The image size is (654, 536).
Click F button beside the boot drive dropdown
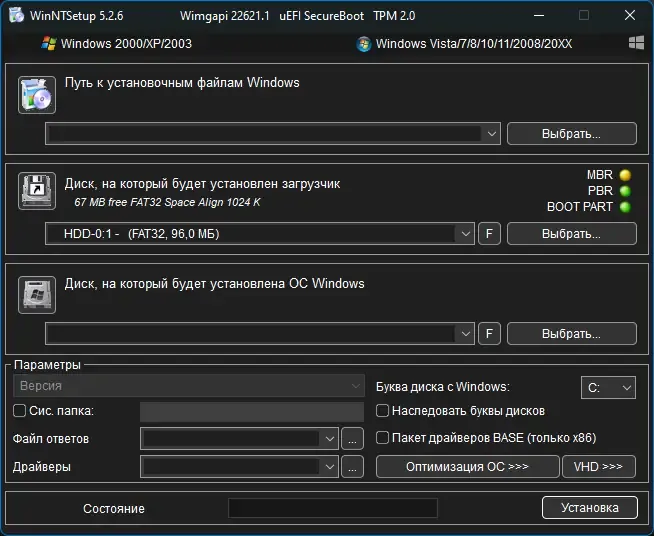[489, 234]
